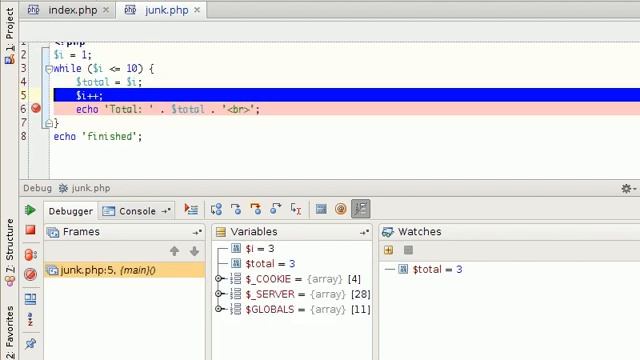Stop debugging with red square icon
Image resolution: width=640 pixels, height=360 pixels.
click(x=30, y=230)
